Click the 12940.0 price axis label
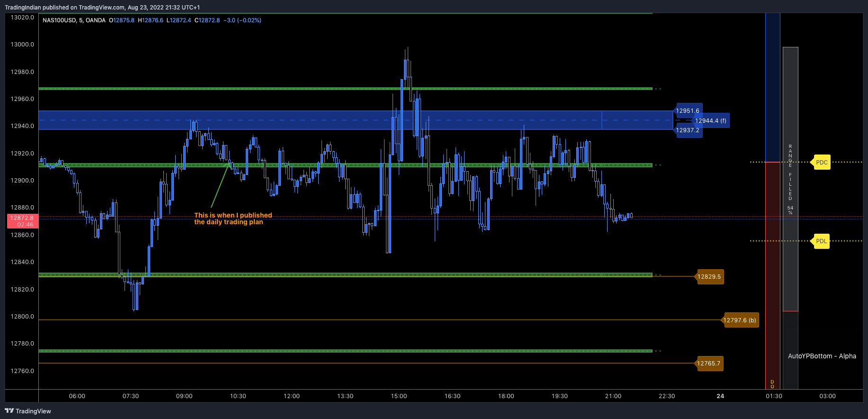Image resolution: width=868 pixels, height=419 pixels. pyautogui.click(x=22, y=126)
